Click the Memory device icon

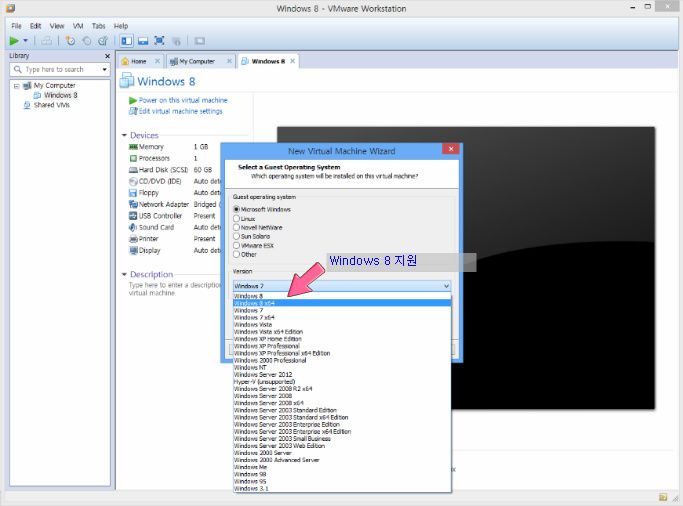(x=133, y=147)
